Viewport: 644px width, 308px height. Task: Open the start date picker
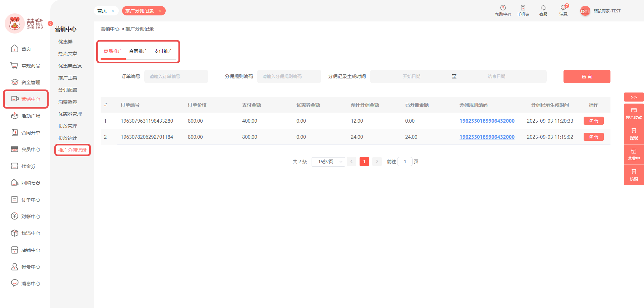[411, 77]
